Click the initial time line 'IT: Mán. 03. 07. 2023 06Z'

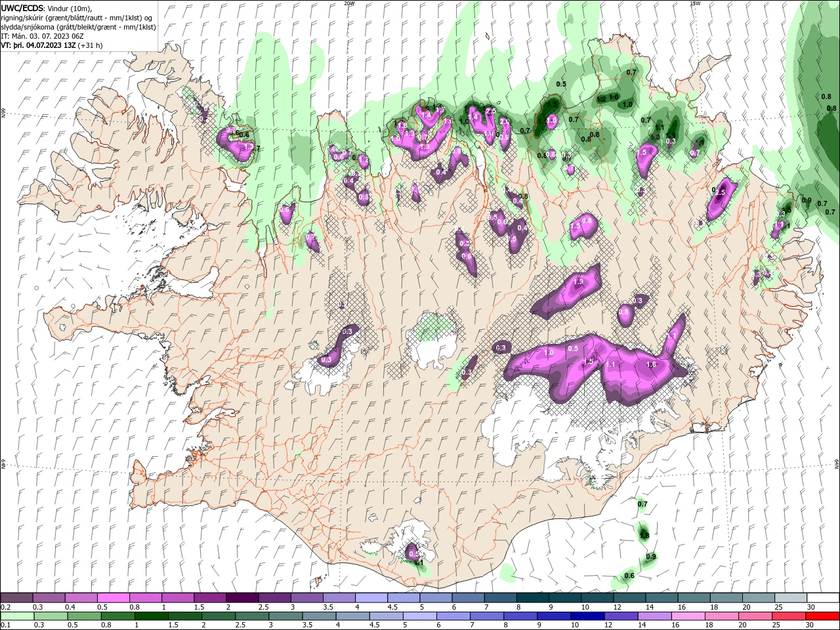41,36
